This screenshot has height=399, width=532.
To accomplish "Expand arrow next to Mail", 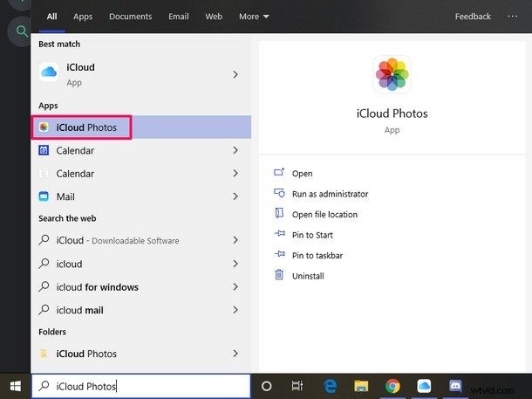I will coord(235,196).
